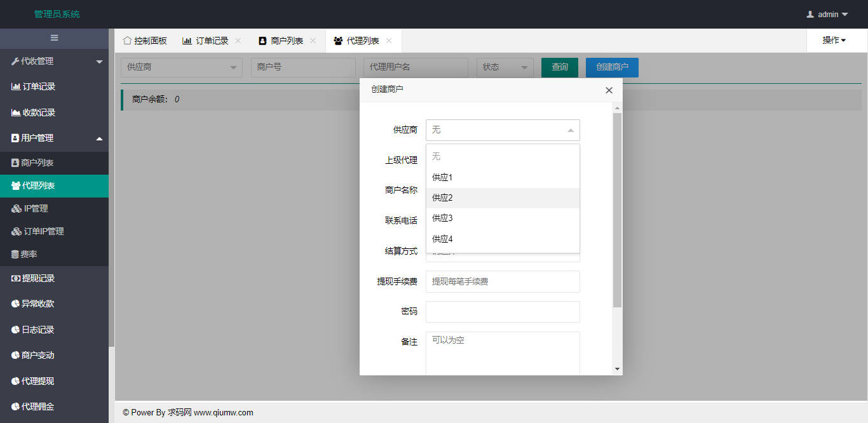Close the 创建商户 dialog
Viewport: 868px width, 423px height.
point(609,90)
